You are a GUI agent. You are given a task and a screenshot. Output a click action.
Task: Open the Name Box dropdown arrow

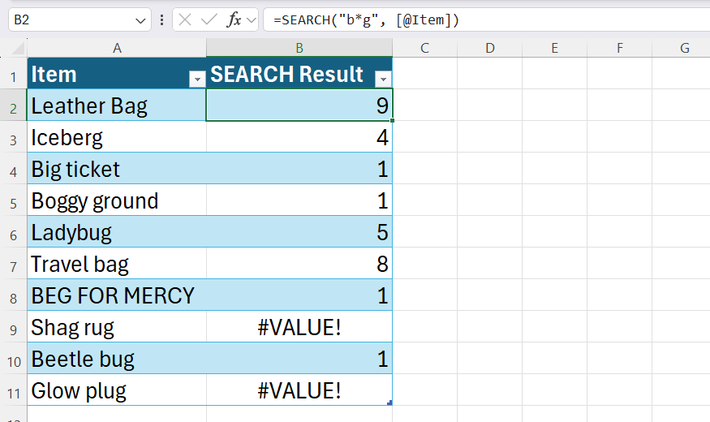[140, 20]
